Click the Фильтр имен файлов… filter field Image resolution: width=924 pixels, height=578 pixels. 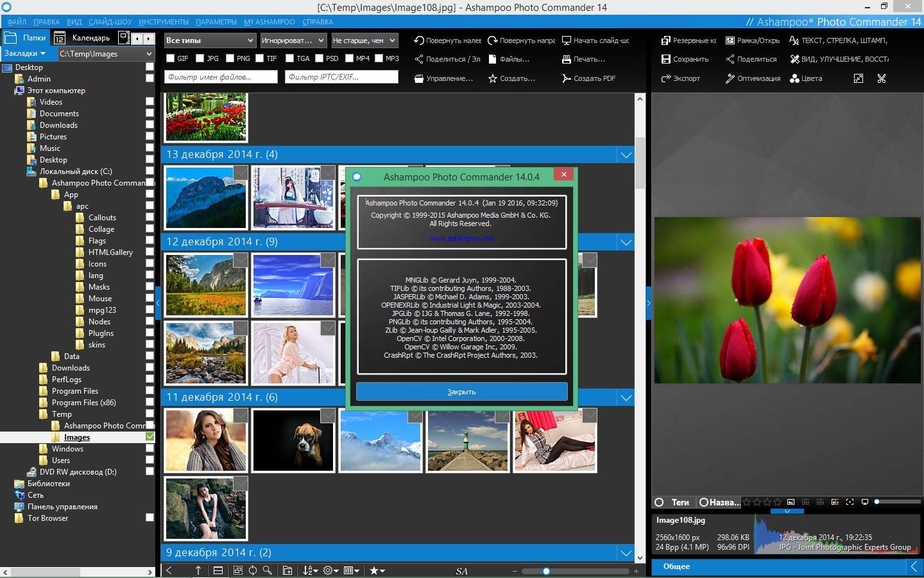click(221, 77)
